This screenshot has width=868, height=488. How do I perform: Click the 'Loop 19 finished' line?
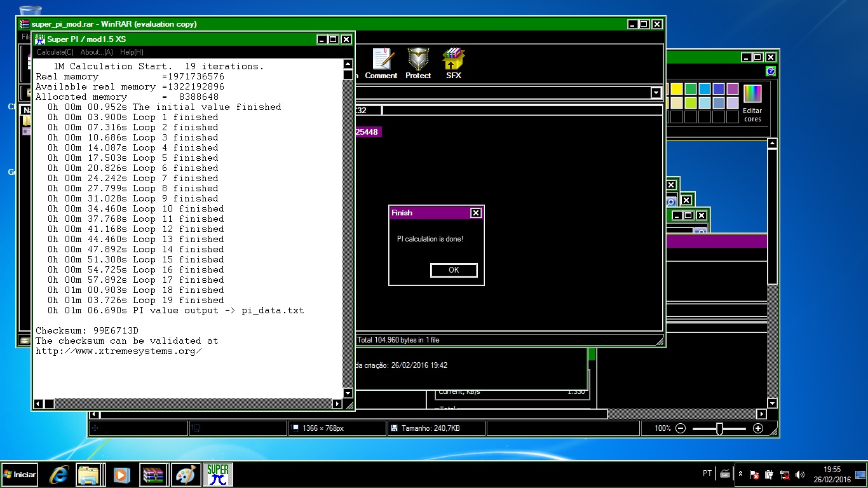click(x=135, y=300)
